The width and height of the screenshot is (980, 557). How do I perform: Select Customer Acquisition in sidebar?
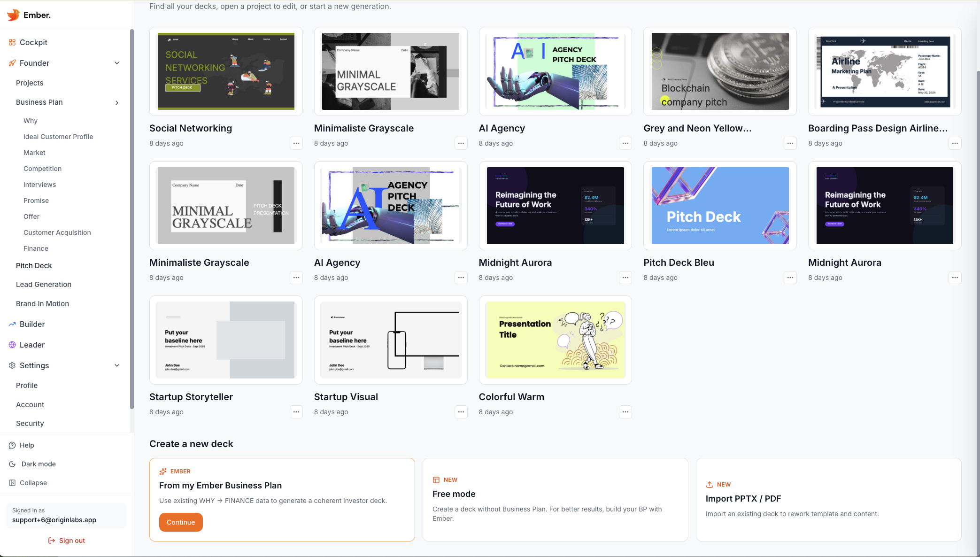click(x=57, y=232)
